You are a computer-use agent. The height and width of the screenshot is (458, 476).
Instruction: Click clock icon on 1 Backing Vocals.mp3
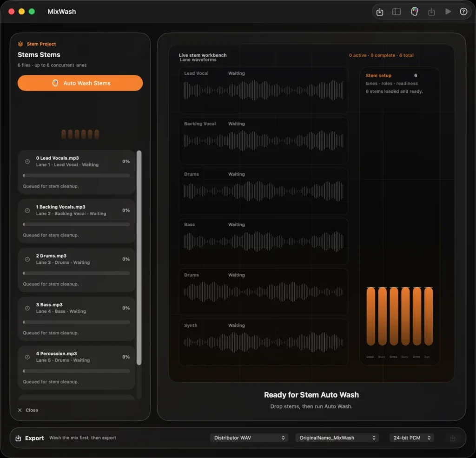point(27,210)
